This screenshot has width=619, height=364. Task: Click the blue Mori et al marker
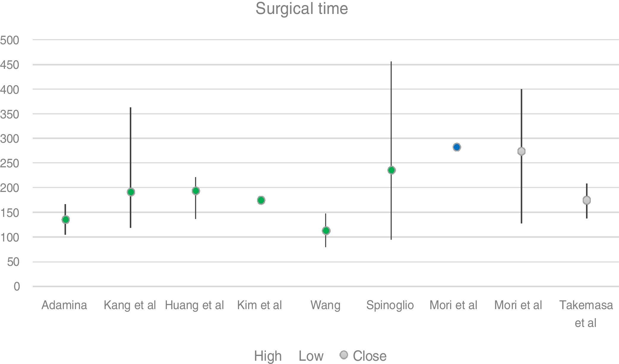pos(457,147)
